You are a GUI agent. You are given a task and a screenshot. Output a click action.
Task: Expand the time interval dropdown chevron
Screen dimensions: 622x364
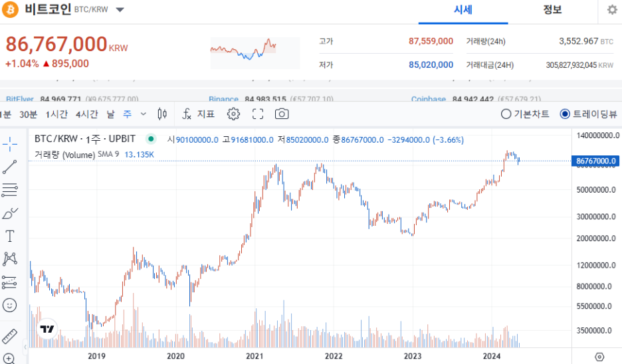[144, 114]
